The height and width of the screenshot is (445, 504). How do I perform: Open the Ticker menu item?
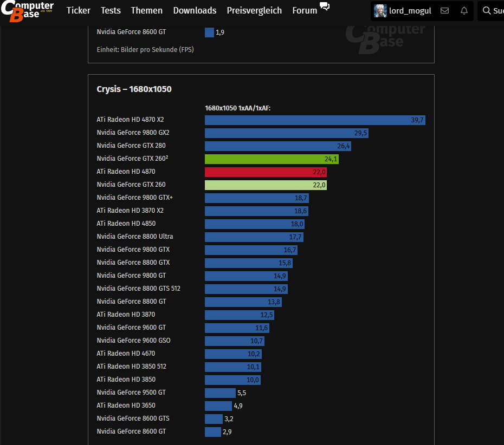coord(79,11)
